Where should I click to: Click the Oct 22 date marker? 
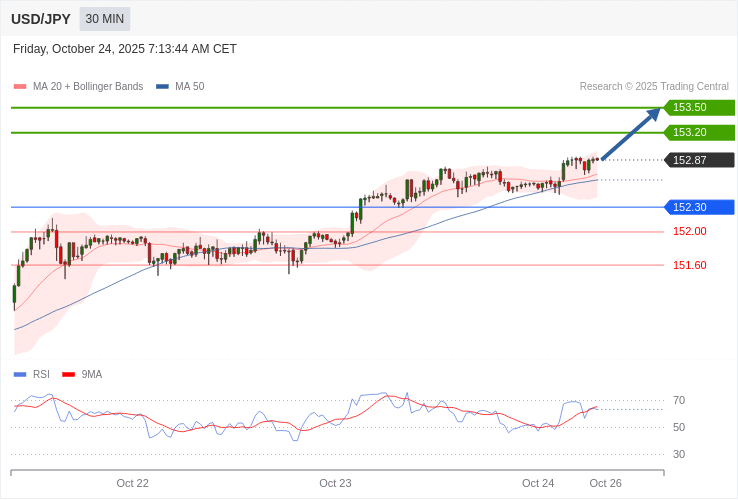[132, 483]
